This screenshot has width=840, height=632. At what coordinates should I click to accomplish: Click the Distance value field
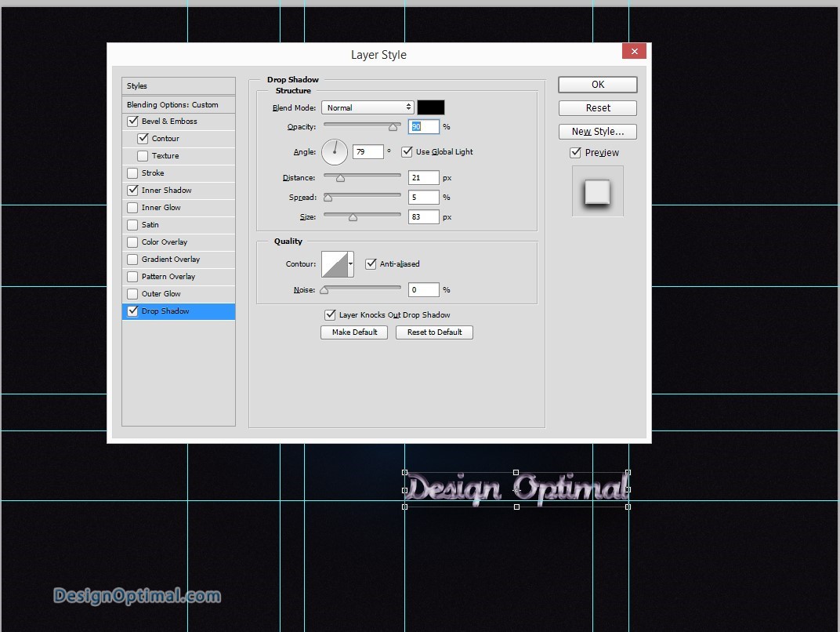pos(423,177)
